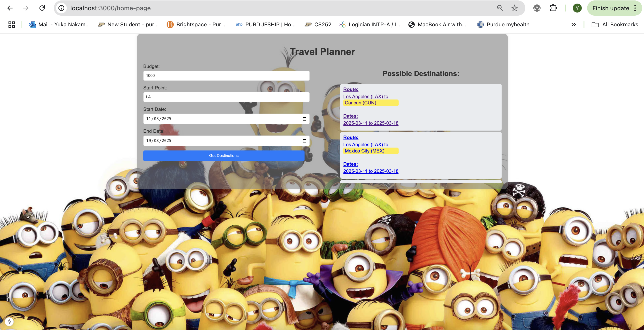
Task: Open the apps grid in bookmarks bar
Action: (11, 24)
